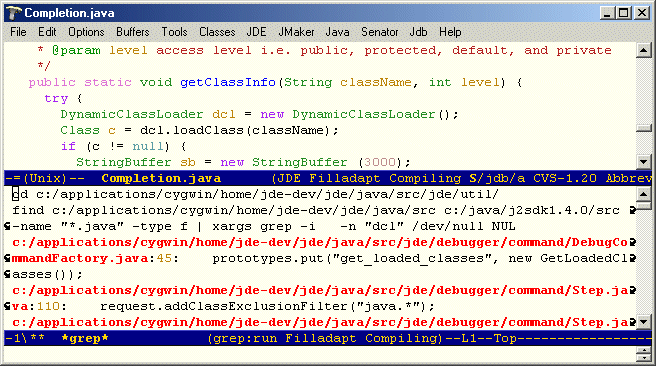Click the Emacs gnu icon in title bar

[13, 13]
